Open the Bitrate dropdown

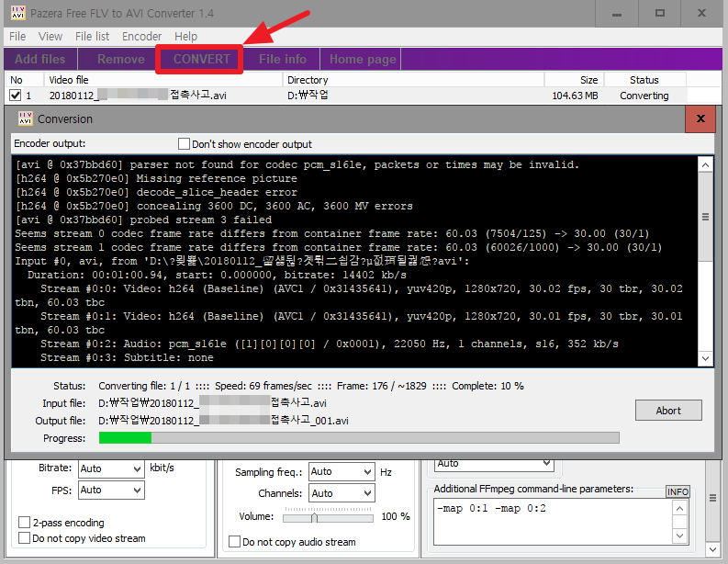111,468
